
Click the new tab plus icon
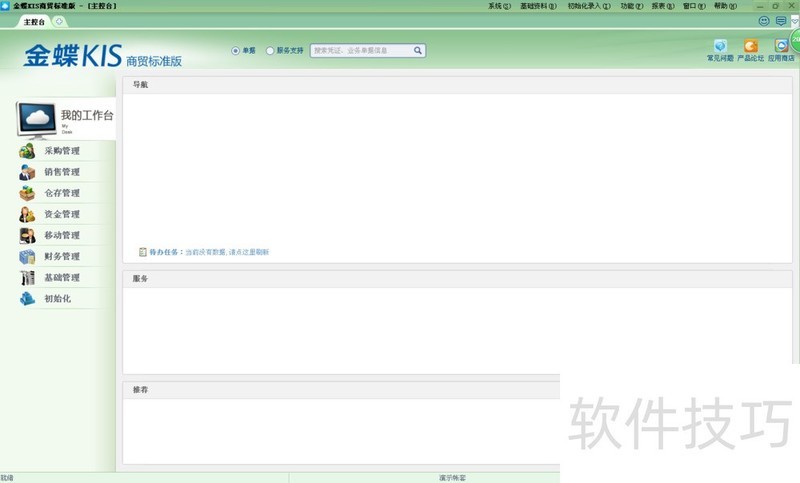[x=59, y=21]
